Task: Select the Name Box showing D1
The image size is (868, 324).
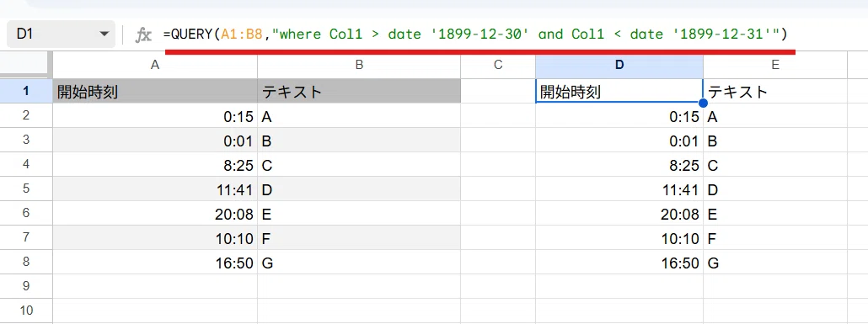Action: coord(61,35)
